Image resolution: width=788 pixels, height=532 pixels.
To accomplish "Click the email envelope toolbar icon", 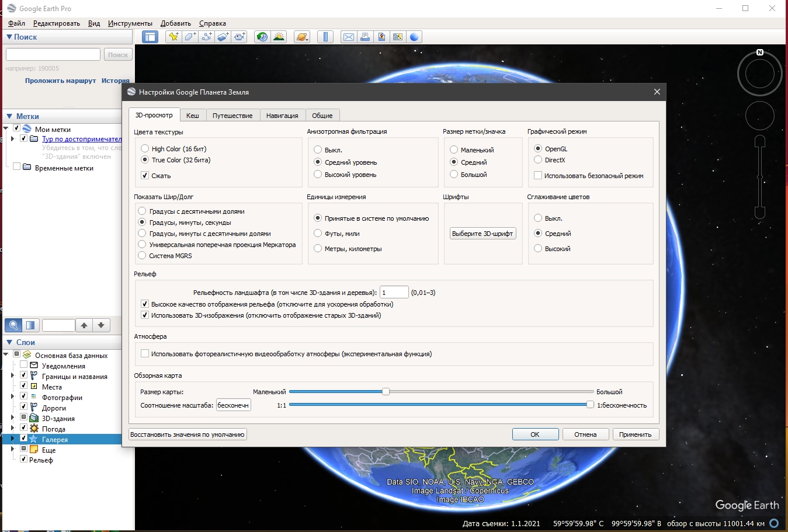I will point(349,37).
